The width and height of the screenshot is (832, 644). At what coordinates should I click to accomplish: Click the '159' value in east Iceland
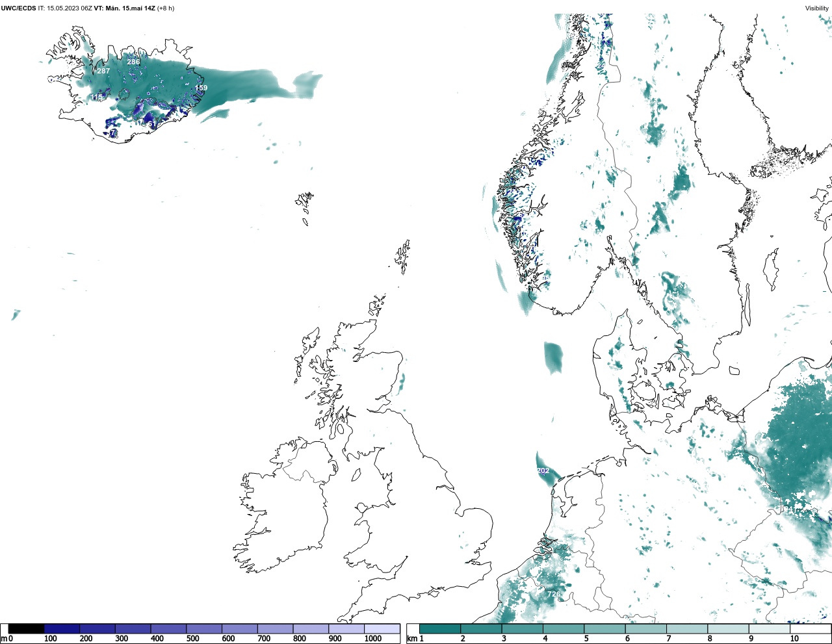click(201, 88)
